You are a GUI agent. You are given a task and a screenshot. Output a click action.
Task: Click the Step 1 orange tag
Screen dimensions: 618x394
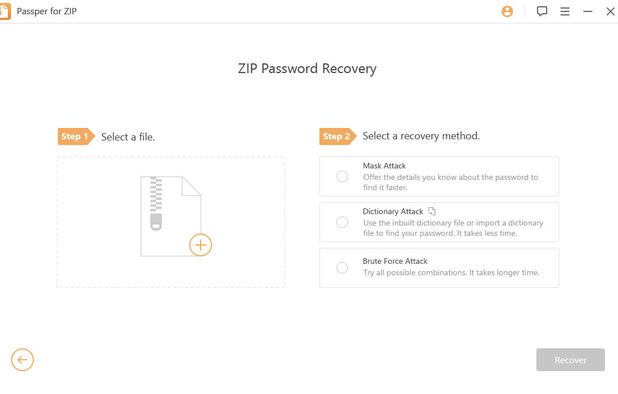point(76,136)
